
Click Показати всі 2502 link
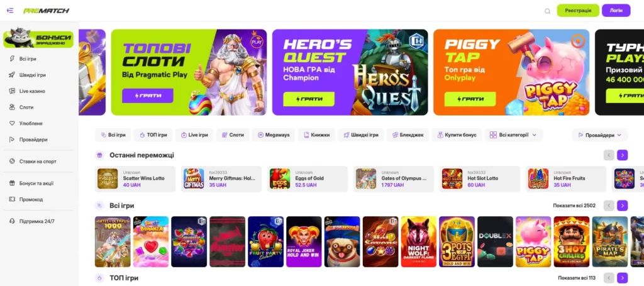point(574,206)
